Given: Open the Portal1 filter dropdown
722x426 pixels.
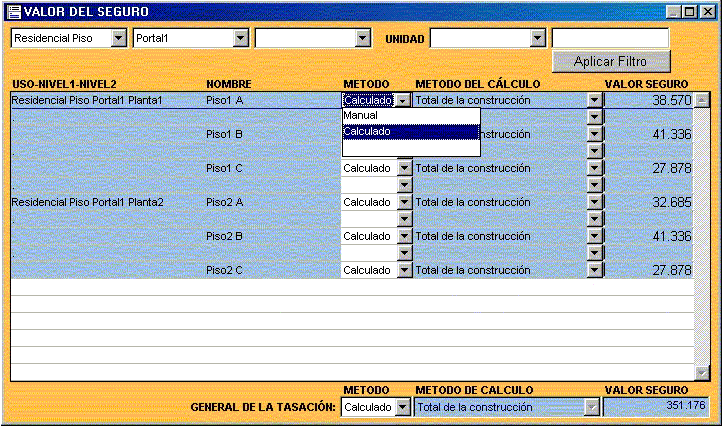Looking at the screenshot, I should coord(241,38).
